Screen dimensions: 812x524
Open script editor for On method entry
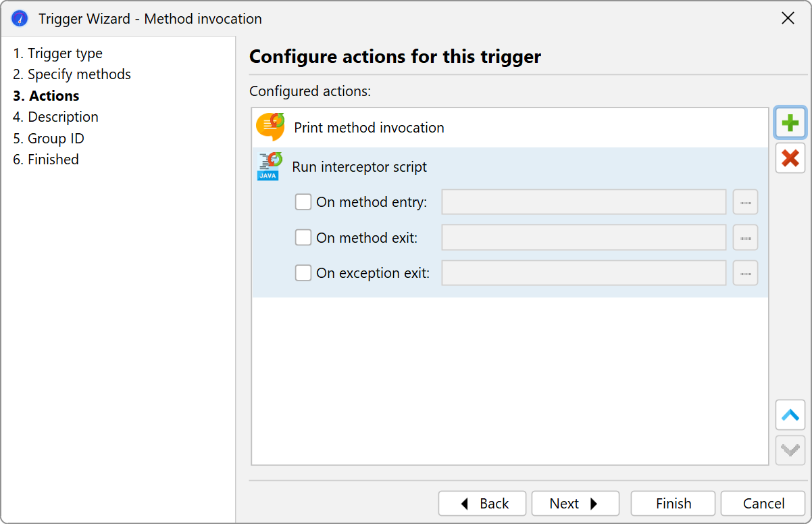coord(745,201)
